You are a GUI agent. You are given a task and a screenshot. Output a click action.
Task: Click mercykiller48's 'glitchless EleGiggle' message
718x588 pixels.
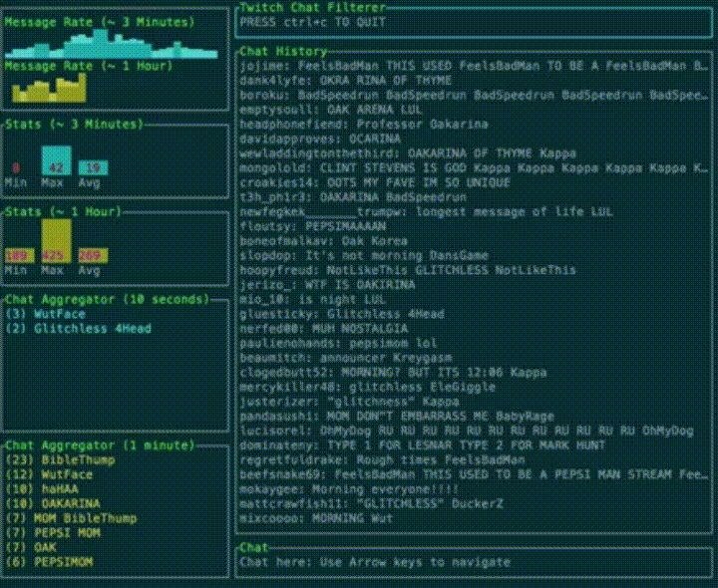pyautogui.click(x=368, y=387)
